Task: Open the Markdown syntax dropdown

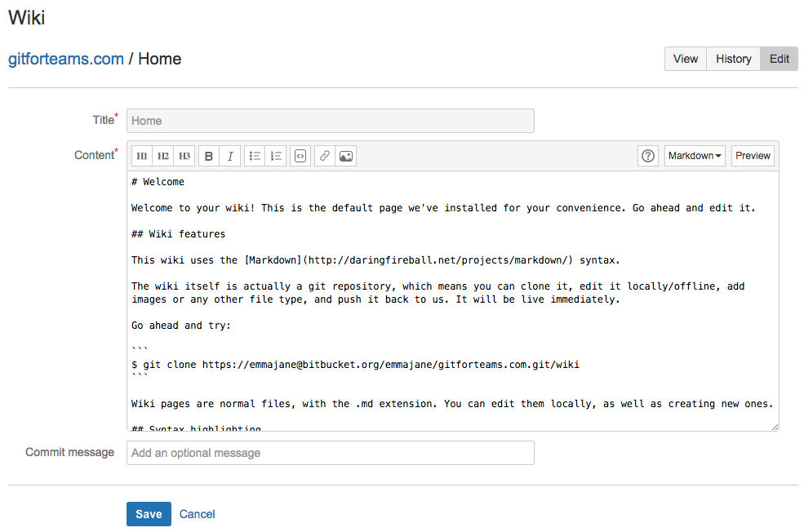Action: point(694,155)
